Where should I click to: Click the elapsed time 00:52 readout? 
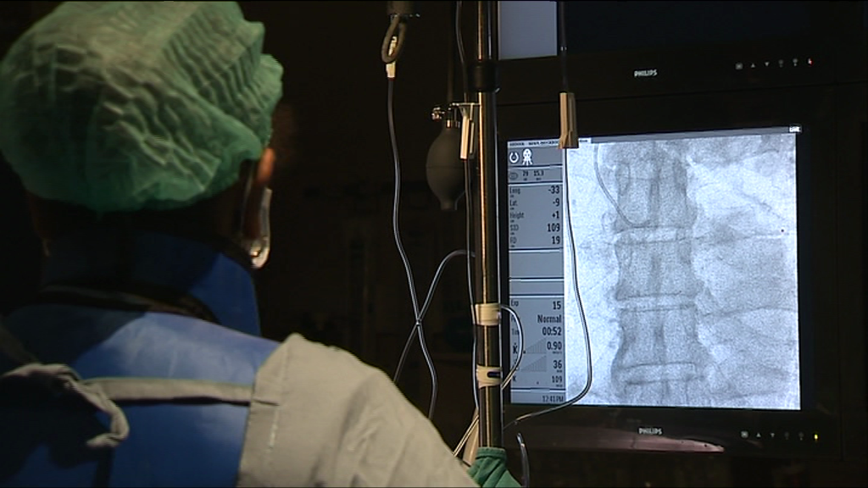551,331
